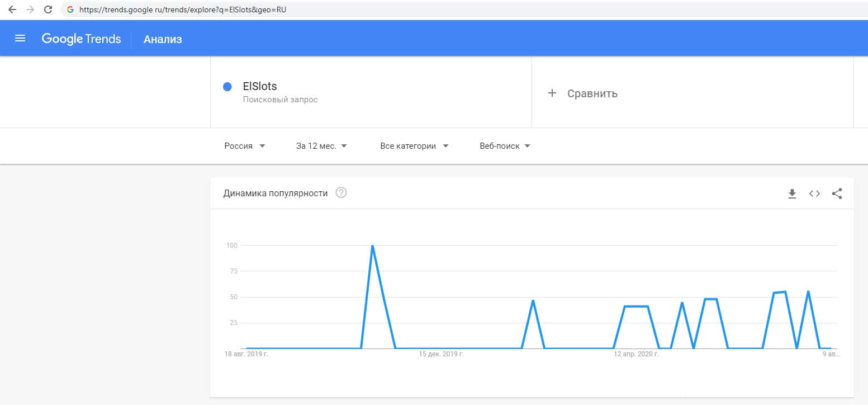Click the blue dot beside ElSlots
Image resolution: width=868 pixels, height=405 pixels.
pyautogui.click(x=227, y=87)
